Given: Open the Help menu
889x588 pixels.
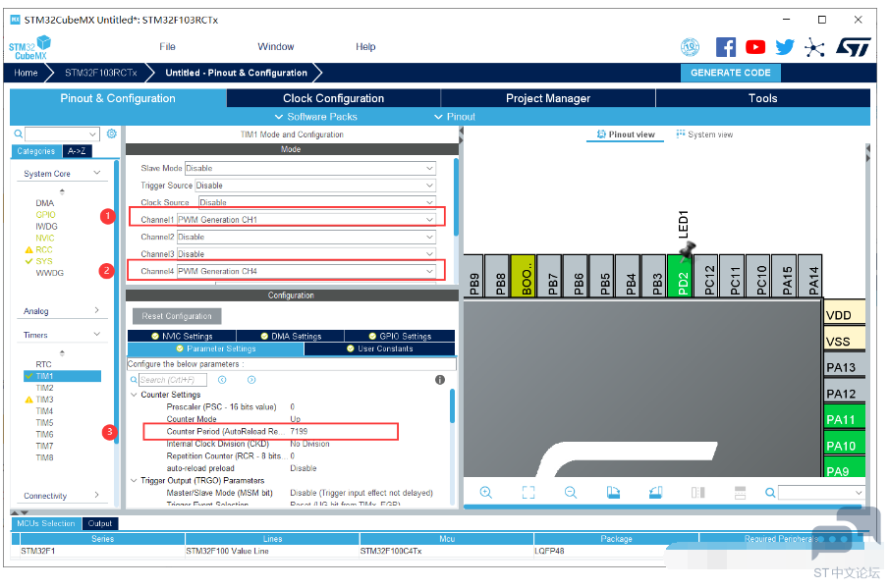Looking at the screenshot, I should 365,46.
